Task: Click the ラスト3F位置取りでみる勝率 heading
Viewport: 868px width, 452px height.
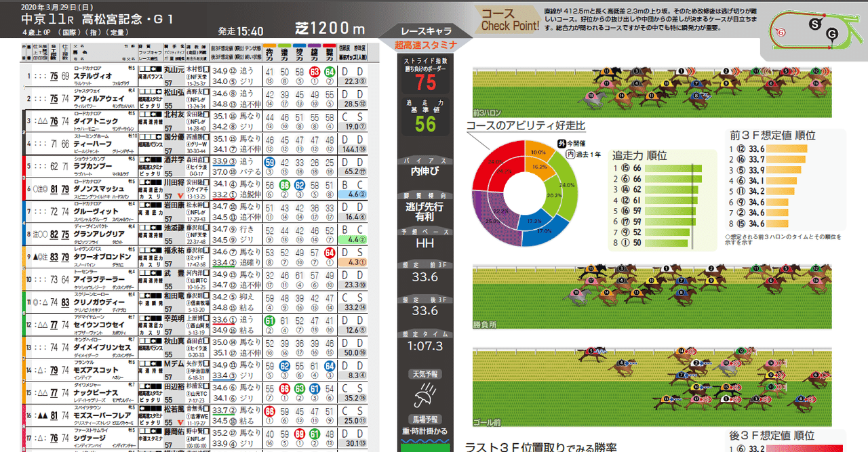Action: [x=541, y=446]
